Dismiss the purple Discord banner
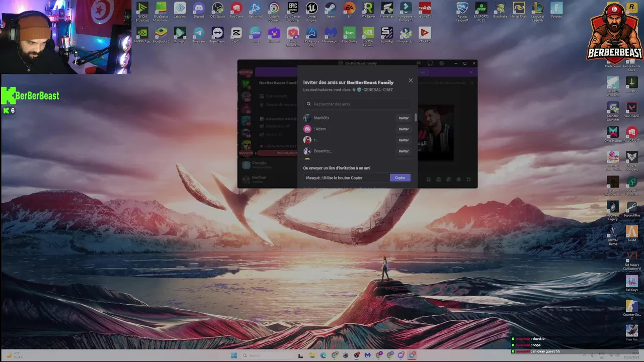The width and height of the screenshot is (644, 362). (471, 72)
